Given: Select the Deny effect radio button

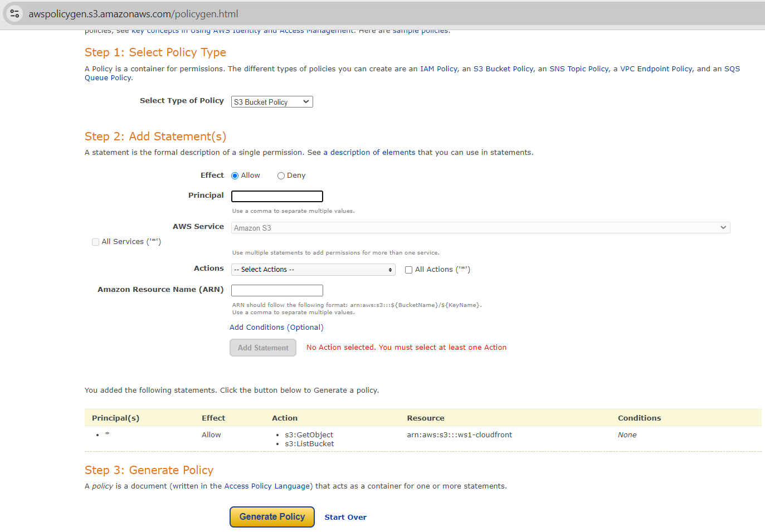Looking at the screenshot, I should coord(281,176).
